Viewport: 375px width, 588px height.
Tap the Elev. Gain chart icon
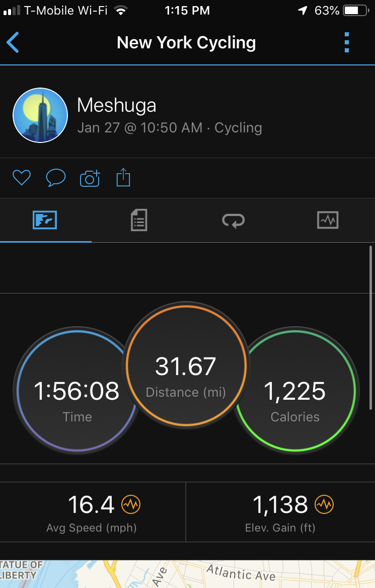click(325, 504)
